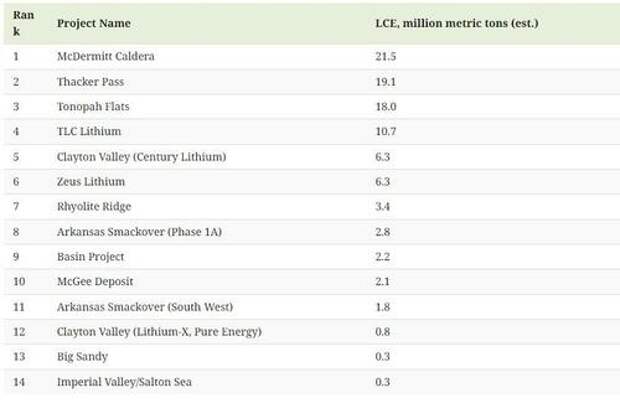Select Arkansas Smackover (Phase 1A) name

click(x=138, y=231)
